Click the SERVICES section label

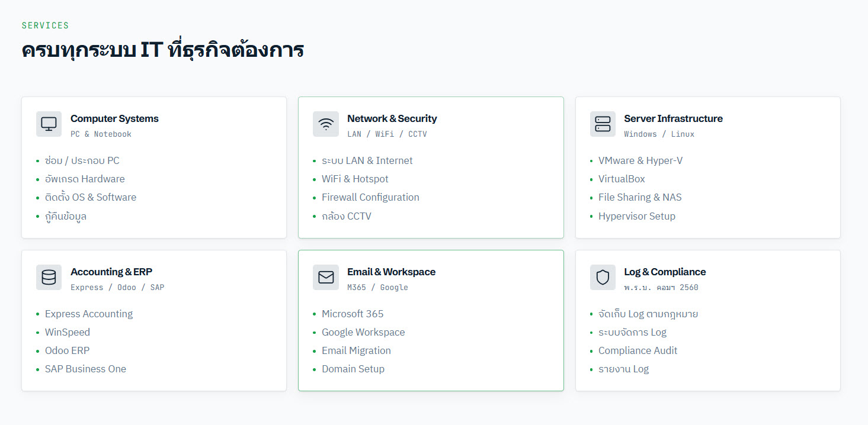click(45, 25)
